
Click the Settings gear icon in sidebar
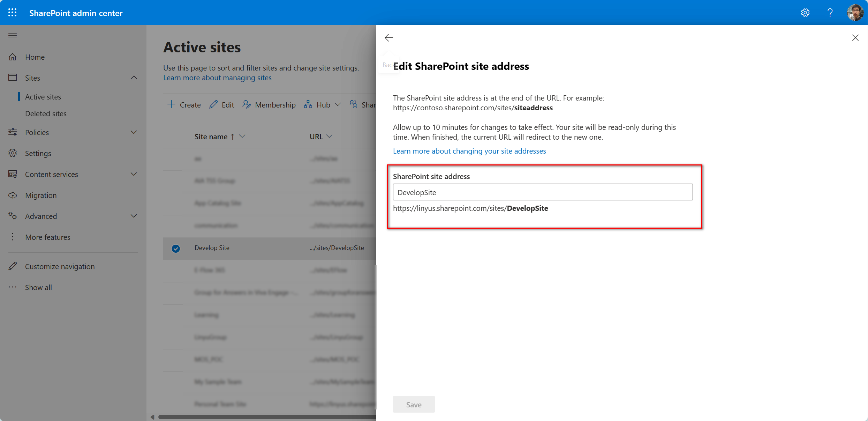(x=13, y=153)
